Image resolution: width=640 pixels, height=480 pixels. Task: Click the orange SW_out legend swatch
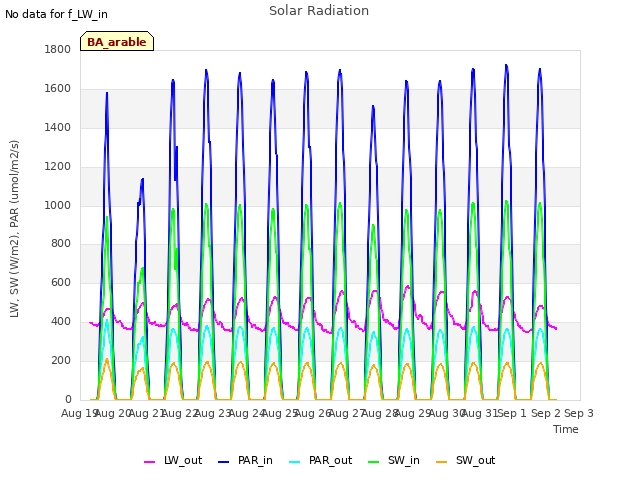point(441,462)
